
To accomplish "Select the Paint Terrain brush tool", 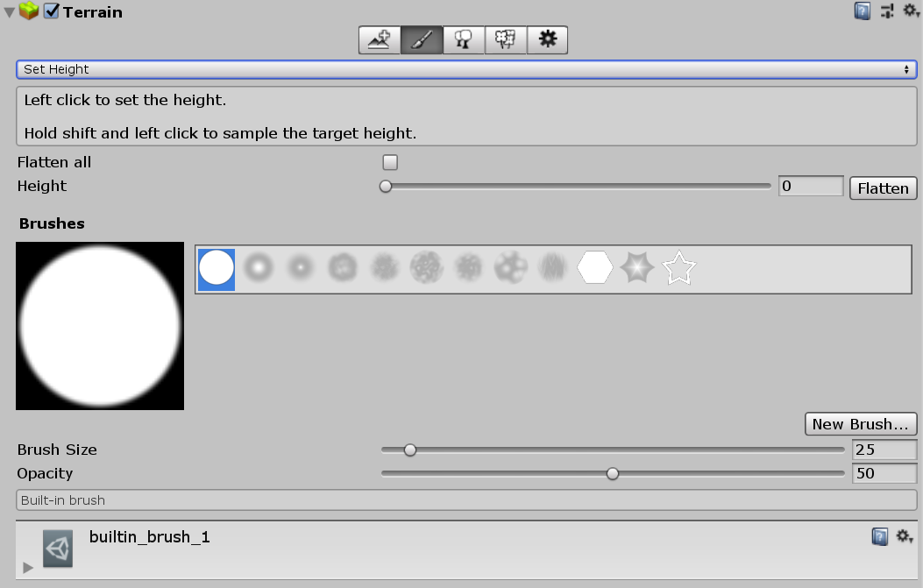I will tap(422, 40).
